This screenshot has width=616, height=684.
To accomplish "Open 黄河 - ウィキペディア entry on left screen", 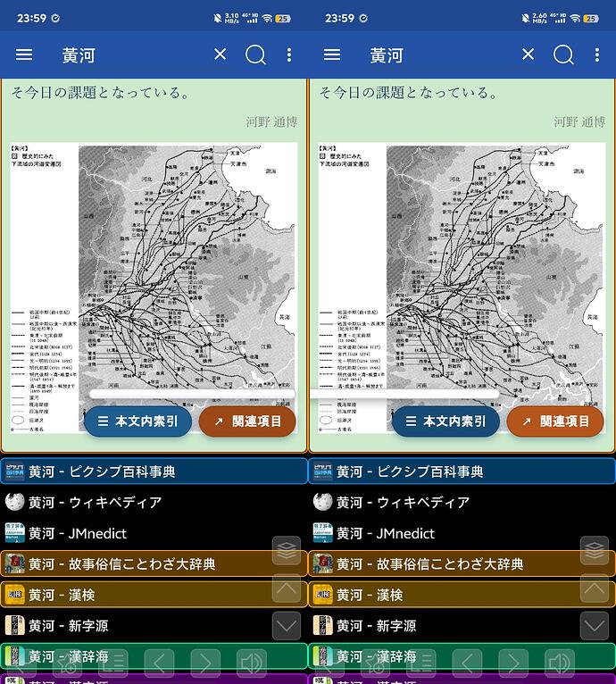I will tap(154, 503).
